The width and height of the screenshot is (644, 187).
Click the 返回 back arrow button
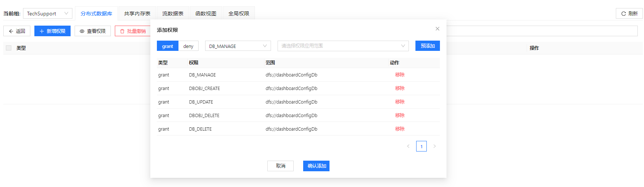pos(17,31)
